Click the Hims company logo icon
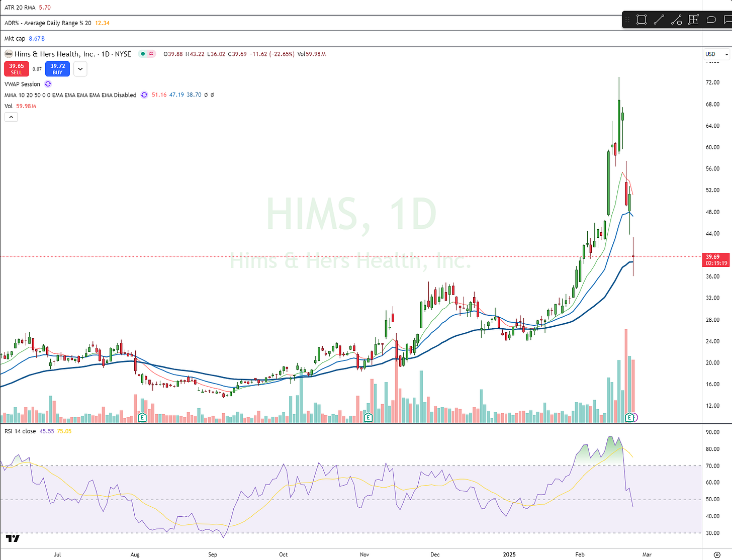 9,54
